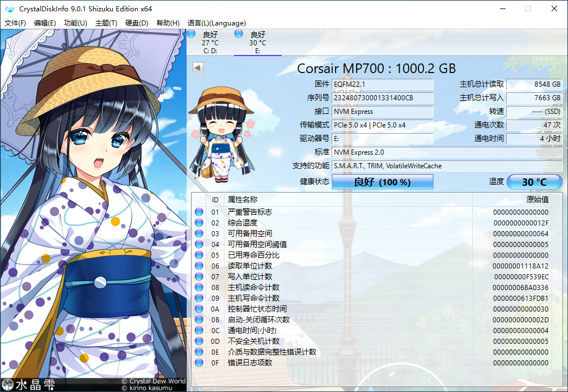The height and width of the screenshot is (392, 568).
Task: Click the 原始值 column header
Action: tap(512, 199)
